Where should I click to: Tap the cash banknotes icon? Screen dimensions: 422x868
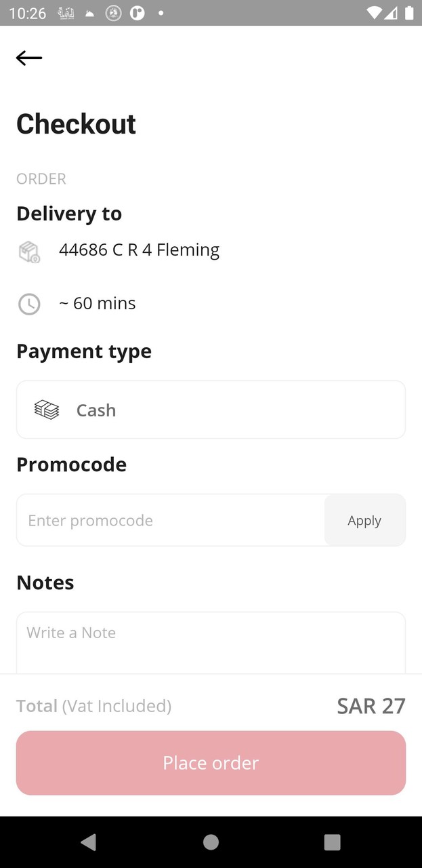coord(47,410)
